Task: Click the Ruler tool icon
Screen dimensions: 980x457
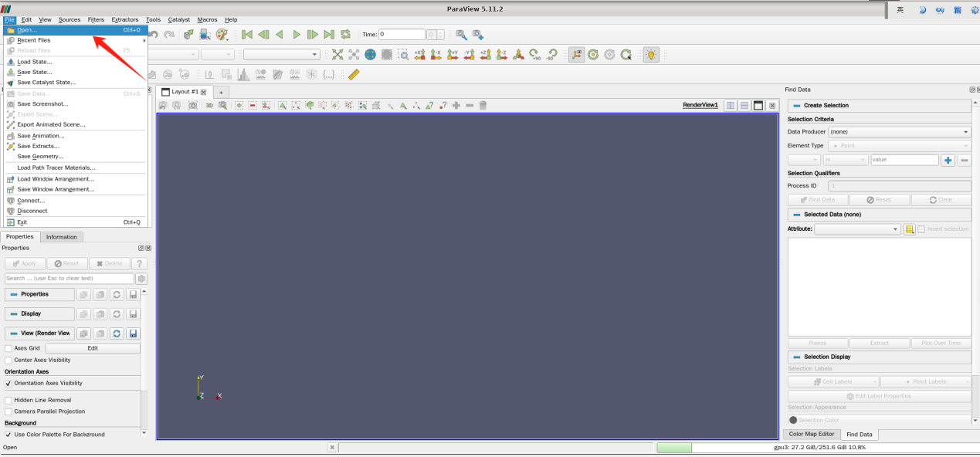Action: coord(354,75)
